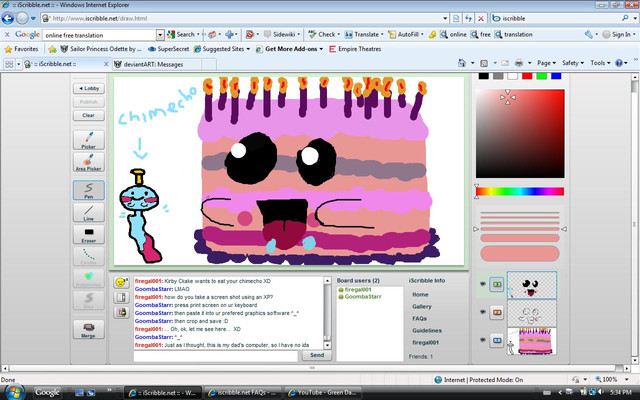Open the Favorites panel
Image resolution: width=640 pixels, height=400 pixels.
click(x=21, y=48)
